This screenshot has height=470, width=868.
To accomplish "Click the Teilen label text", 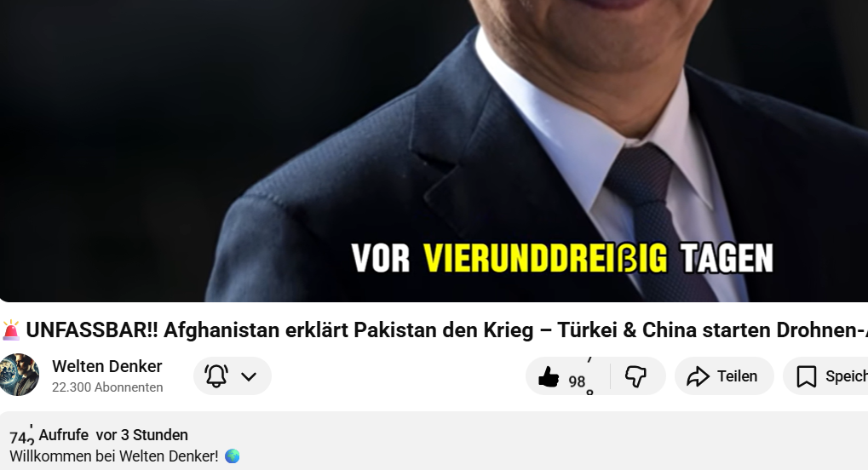I will point(737,376).
